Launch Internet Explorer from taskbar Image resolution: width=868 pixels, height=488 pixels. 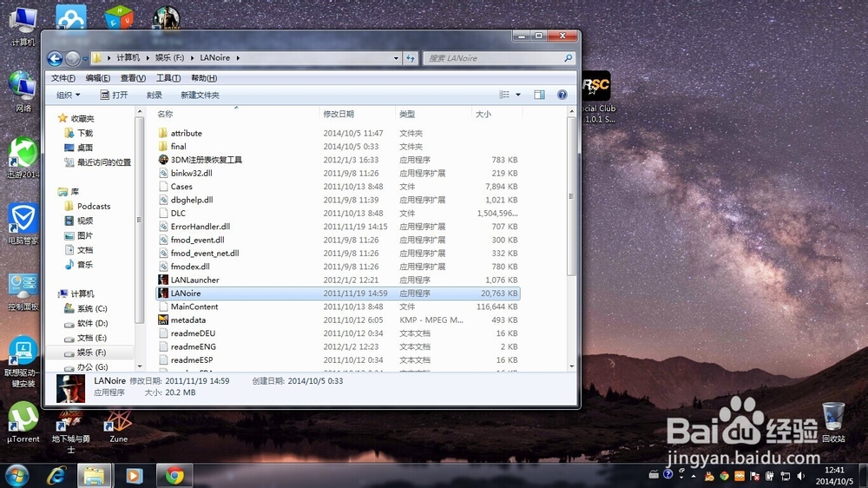tap(56, 475)
